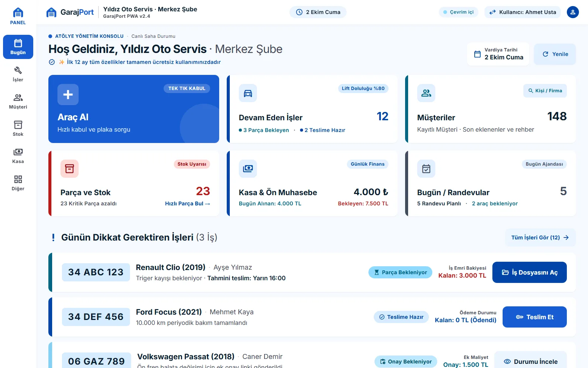
Task: Open the Diğer grid menu
Action: tap(18, 183)
